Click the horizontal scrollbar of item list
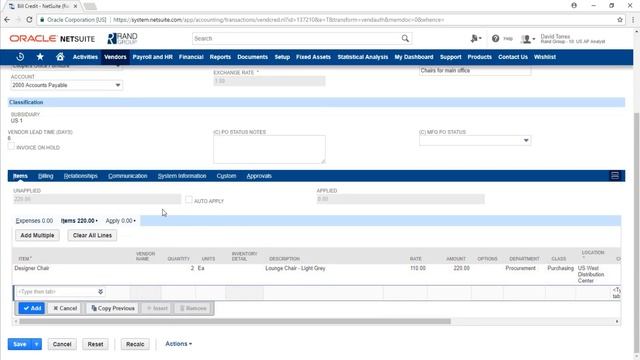Image resolution: width=640 pixels, height=360 pixels. point(235,321)
